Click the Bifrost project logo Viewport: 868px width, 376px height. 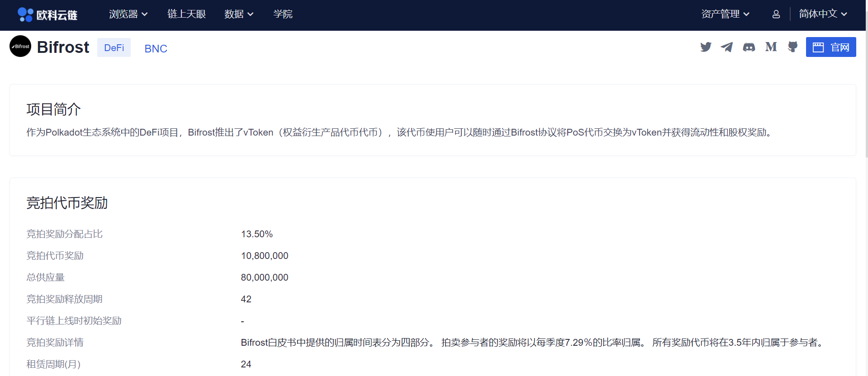(20, 47)
